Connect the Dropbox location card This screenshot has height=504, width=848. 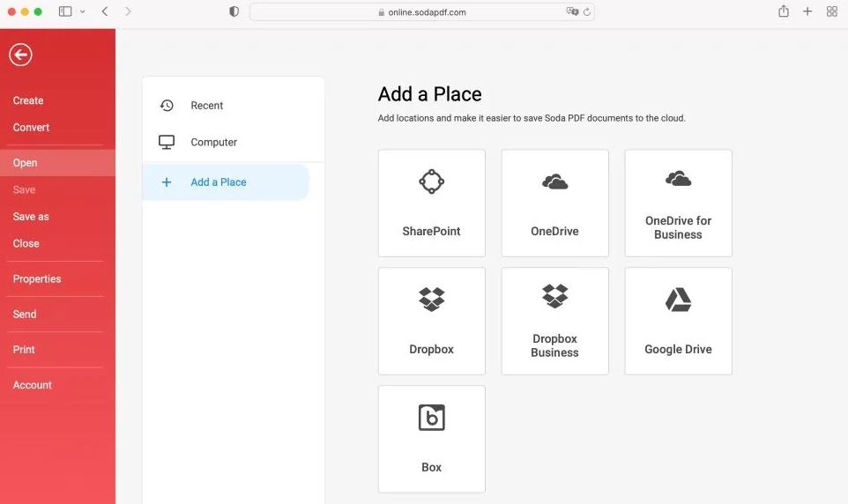pos(432,322)
